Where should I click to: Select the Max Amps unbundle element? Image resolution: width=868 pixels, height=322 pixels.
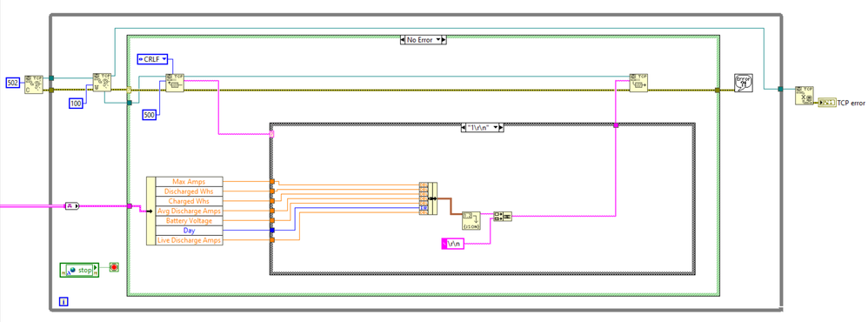[x=190, y=182]
